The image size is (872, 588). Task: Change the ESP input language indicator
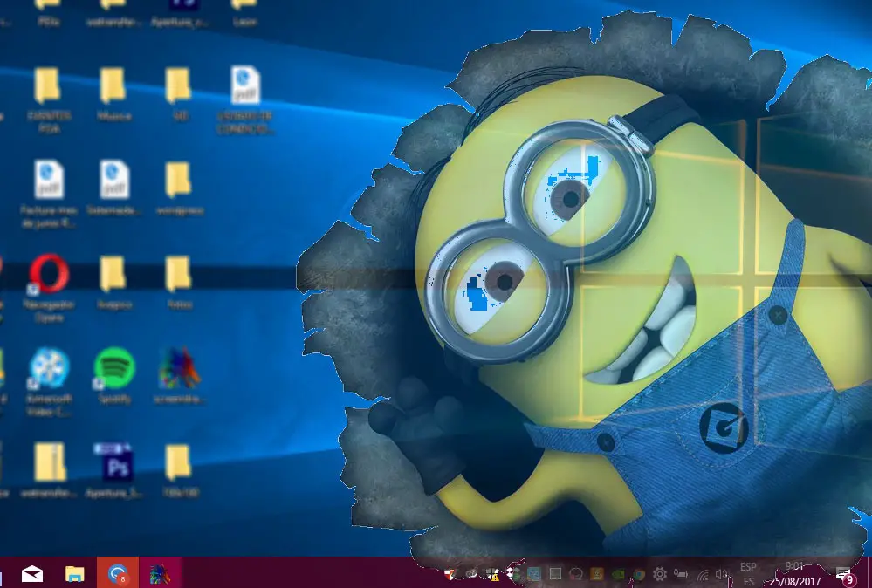[748, 573]
